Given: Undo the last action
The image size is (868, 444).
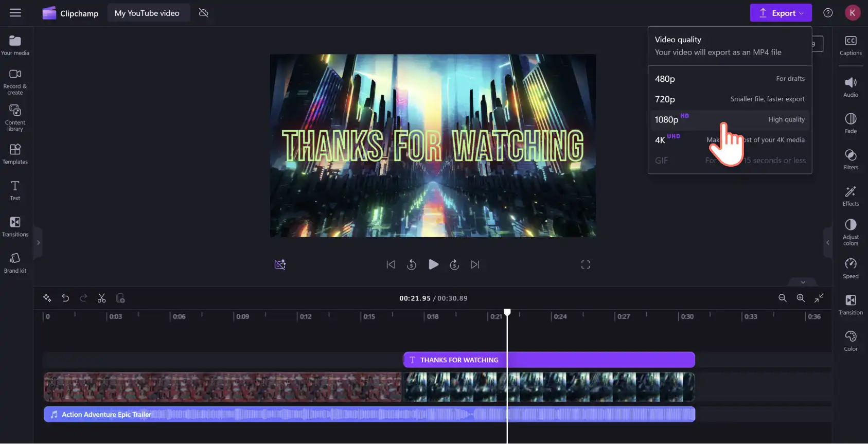Looking at the screenshot, I should [65, 298].
